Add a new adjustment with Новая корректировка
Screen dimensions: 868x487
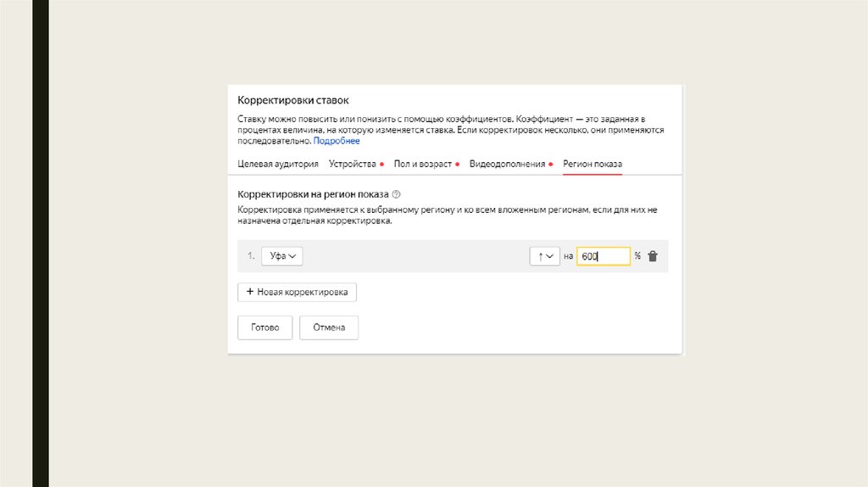point(298,292)
